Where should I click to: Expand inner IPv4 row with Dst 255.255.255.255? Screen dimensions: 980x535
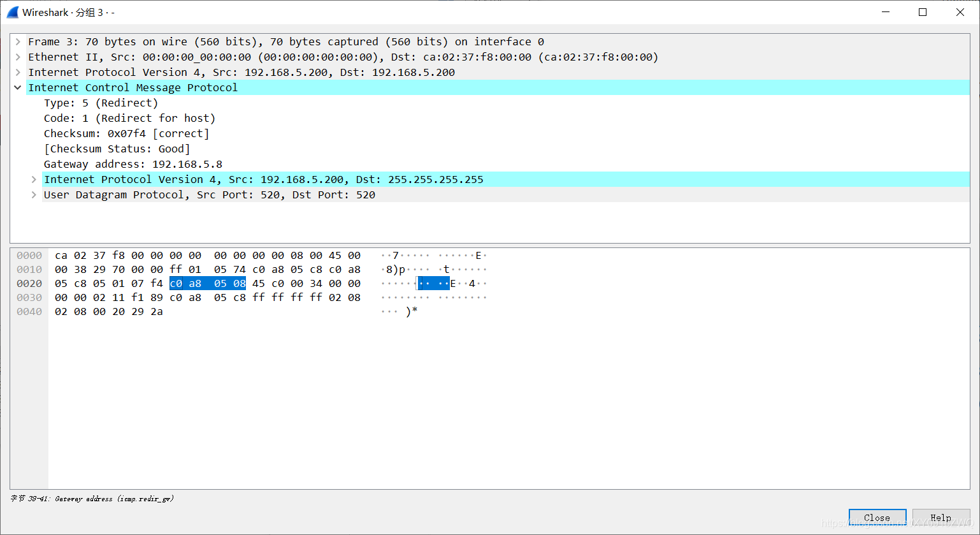pos(34,179)
